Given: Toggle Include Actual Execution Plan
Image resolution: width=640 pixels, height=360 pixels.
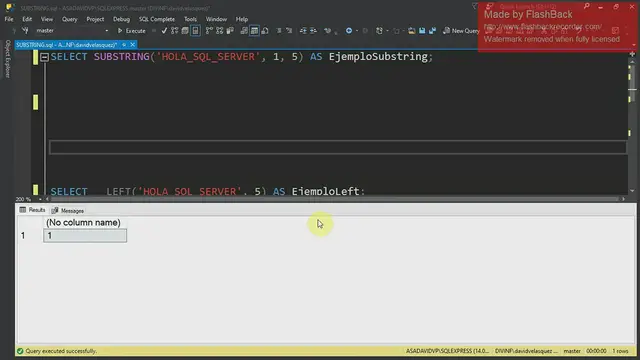Looking at the screenshot, I should point(209,31).
